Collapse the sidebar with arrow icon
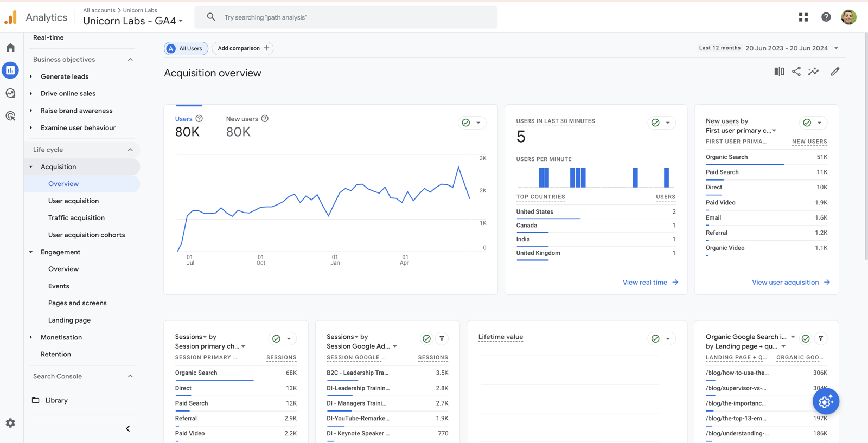This screenshot has width=868, height=443. point(128,428)
